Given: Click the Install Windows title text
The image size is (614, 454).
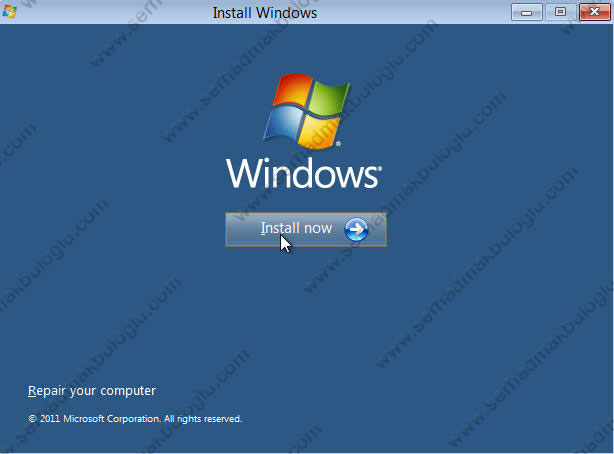Looking at the screenshot, I should tap(265, 13).
